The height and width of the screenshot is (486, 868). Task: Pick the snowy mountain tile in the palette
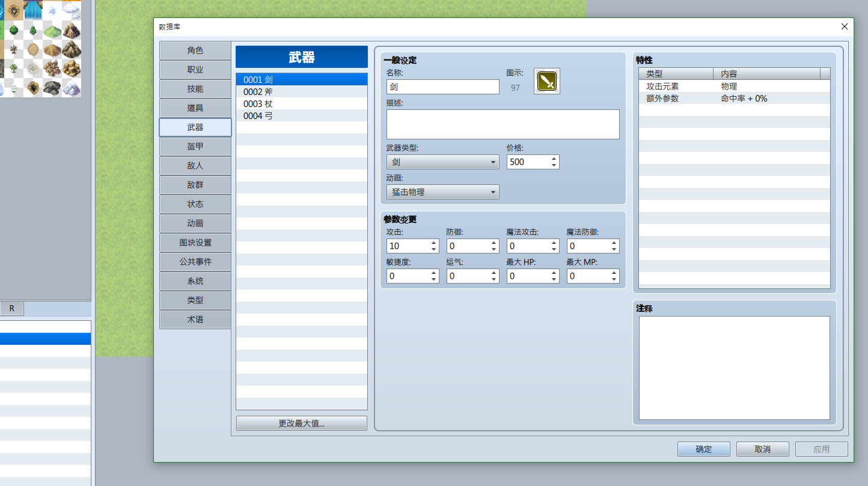click(x=72, y=88)
